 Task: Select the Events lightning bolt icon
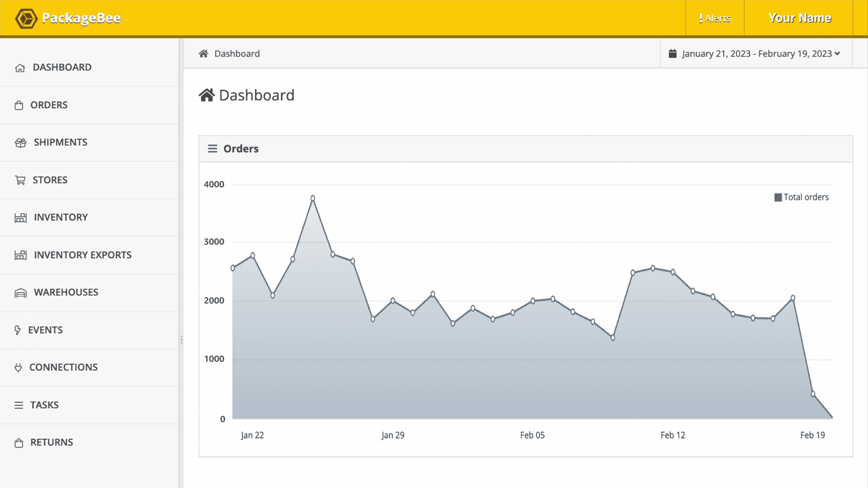tap(18, 330)
